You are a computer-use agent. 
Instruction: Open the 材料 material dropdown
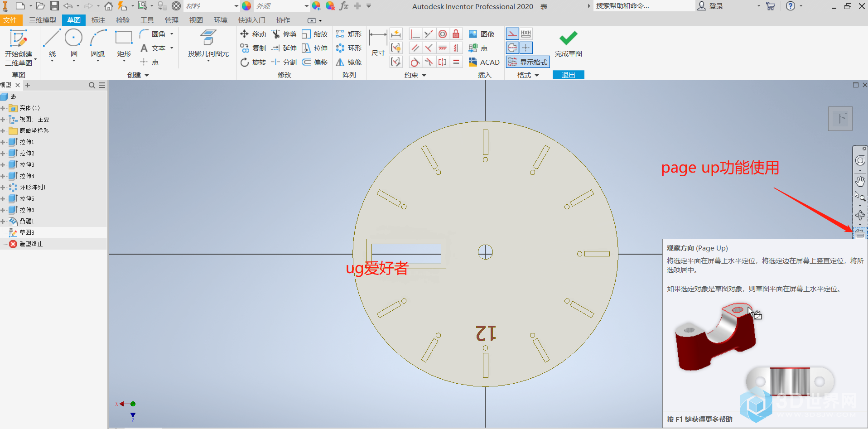pos(236,6)
